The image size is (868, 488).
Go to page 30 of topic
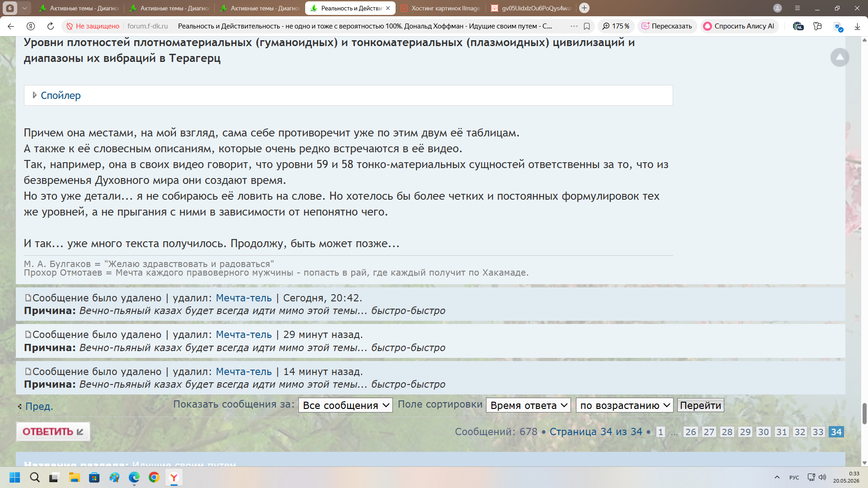click(764, 432)
